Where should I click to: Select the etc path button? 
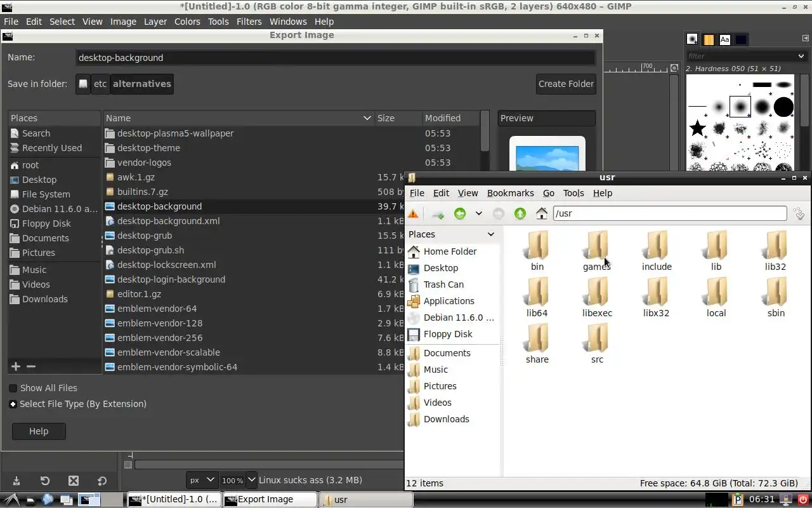tap(100, 84)
